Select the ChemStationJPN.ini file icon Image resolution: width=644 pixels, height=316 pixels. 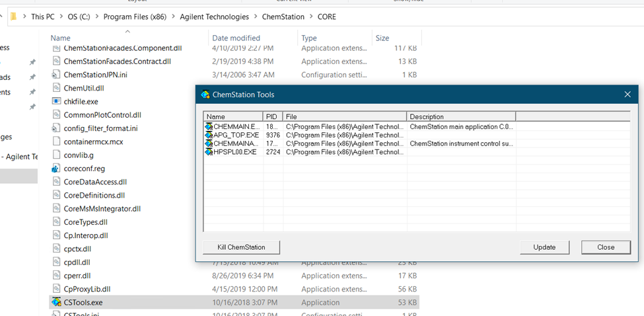(x=56, y=75)
